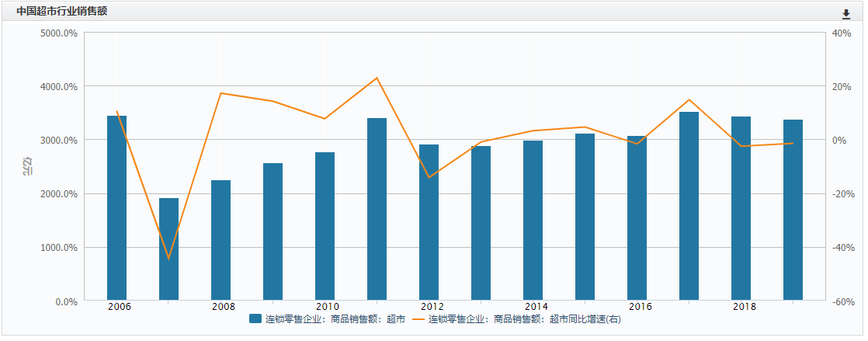The width and height of the screenshot is (868, 341).
Task: Select the orange line's peak at 2017
Action: [689, 99]
